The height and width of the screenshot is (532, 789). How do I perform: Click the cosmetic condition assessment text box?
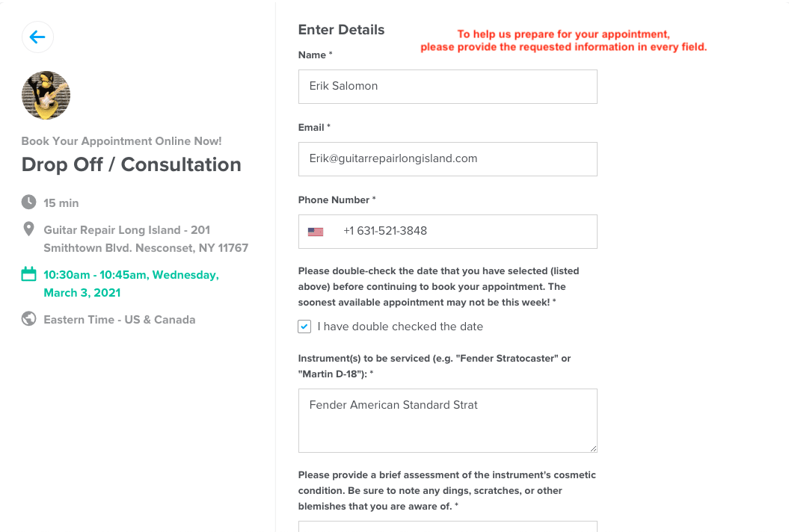coord(448,527)
